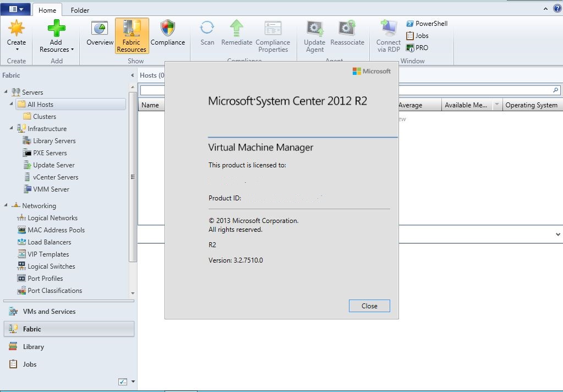Open the Library workspace
The width and height of the screenshot is (563, 392).
(69, 347)
